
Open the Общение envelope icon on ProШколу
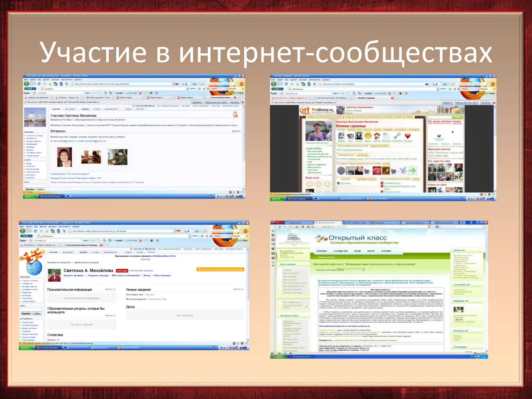pos(386,136)
